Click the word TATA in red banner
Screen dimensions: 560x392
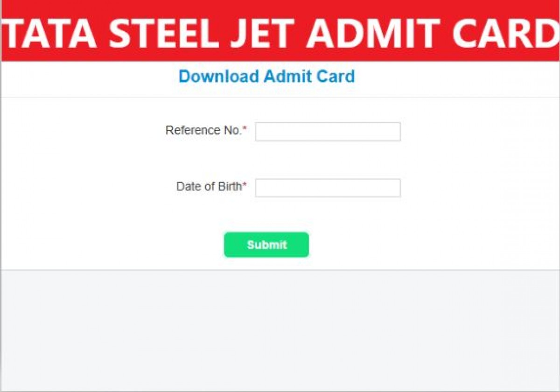(x=49, y=32)
